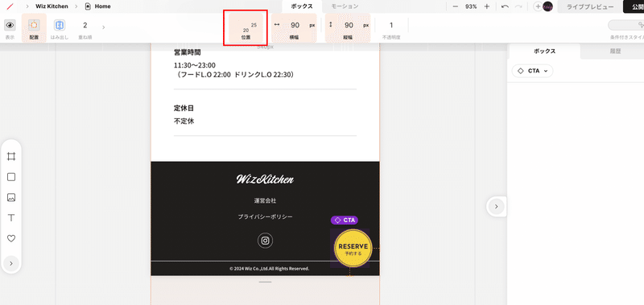Viewport: 644px width, 305px height.
Task: Expand the left toolbar with bottom chevron
Action: point(11,263)
